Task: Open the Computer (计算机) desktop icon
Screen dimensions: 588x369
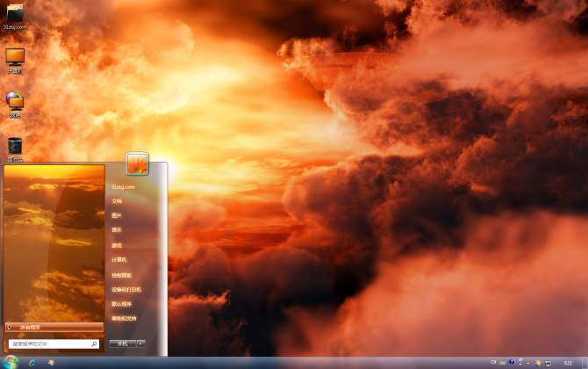Action: 15,61
